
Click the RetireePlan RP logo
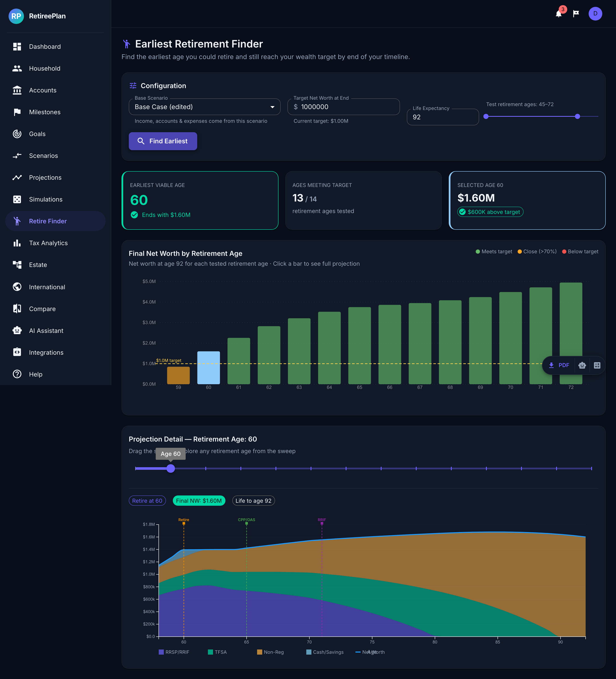pyautogui.click(x=16, y=16)
